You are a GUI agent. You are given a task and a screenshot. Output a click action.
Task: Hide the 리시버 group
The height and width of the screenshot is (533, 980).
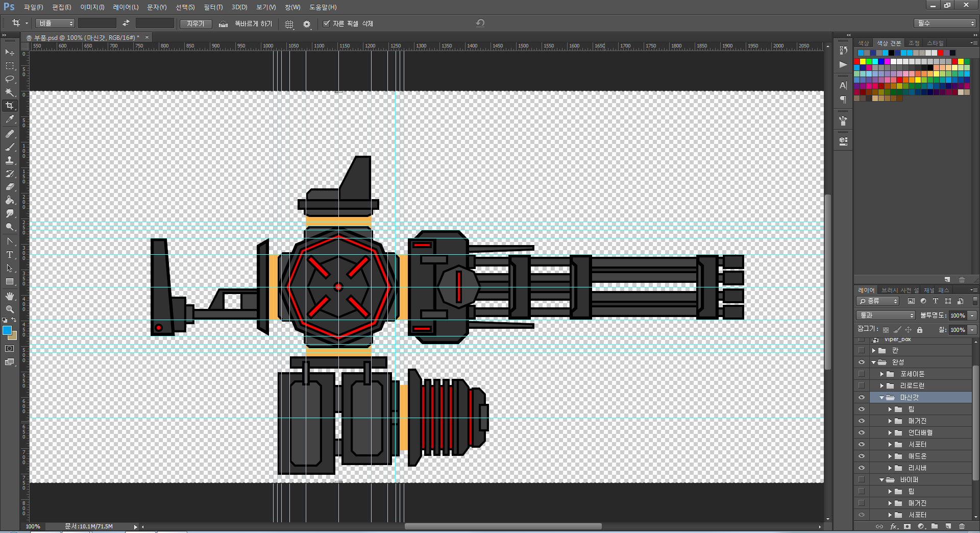[x=862, y=468]
